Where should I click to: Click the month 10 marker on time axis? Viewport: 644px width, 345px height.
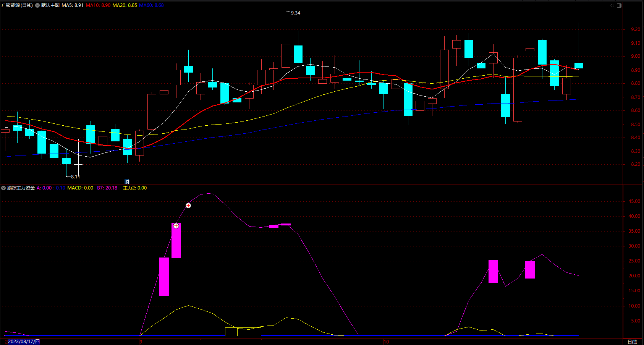[386, 342]
